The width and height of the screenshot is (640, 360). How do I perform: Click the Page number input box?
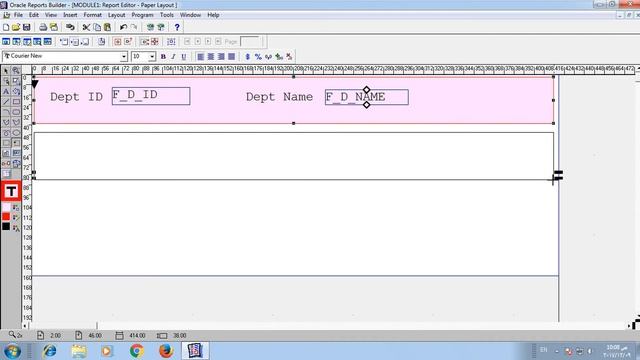tap(250, 42)
